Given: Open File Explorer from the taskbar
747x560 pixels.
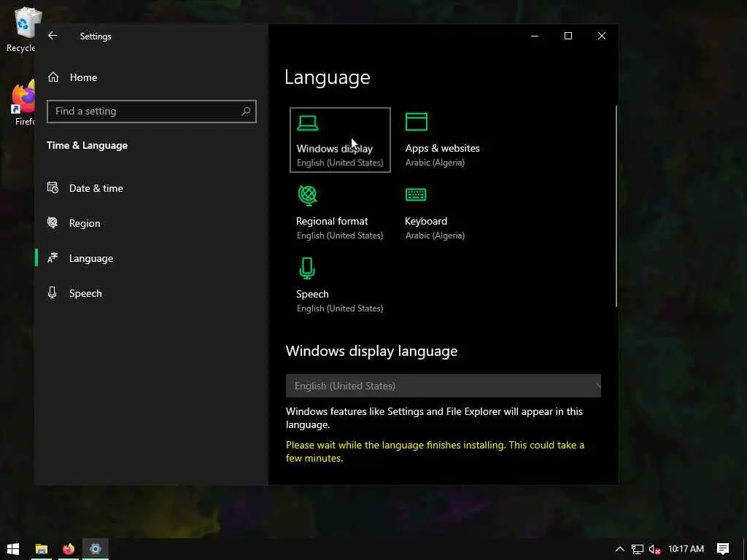Looking at the screenshot, I should [42, 549].
